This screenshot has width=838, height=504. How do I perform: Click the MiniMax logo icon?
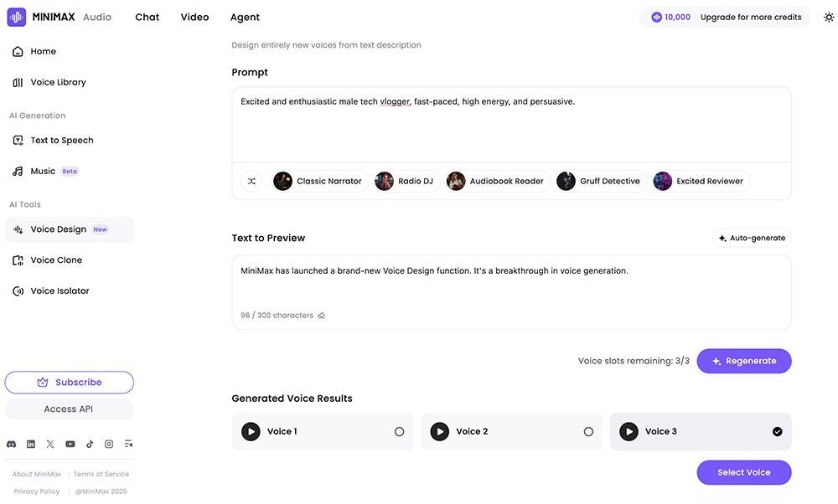point(17,17)
